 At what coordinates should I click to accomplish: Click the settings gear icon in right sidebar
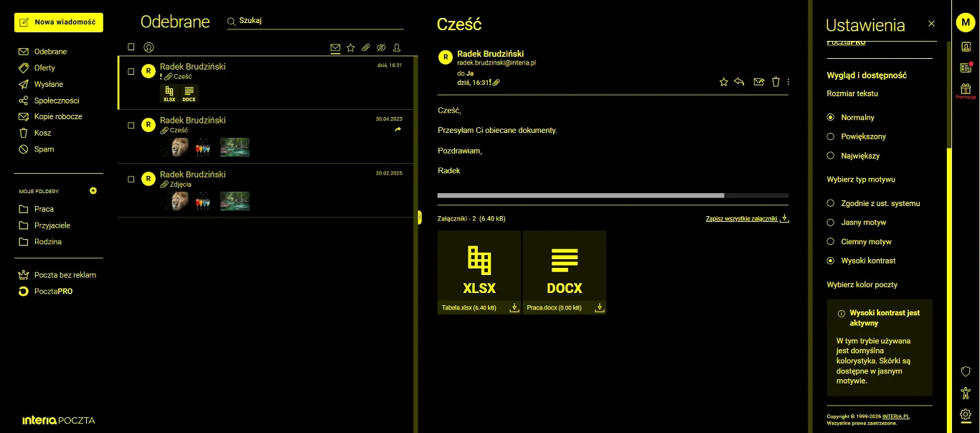pyautogui.click(x=966, y=414)
